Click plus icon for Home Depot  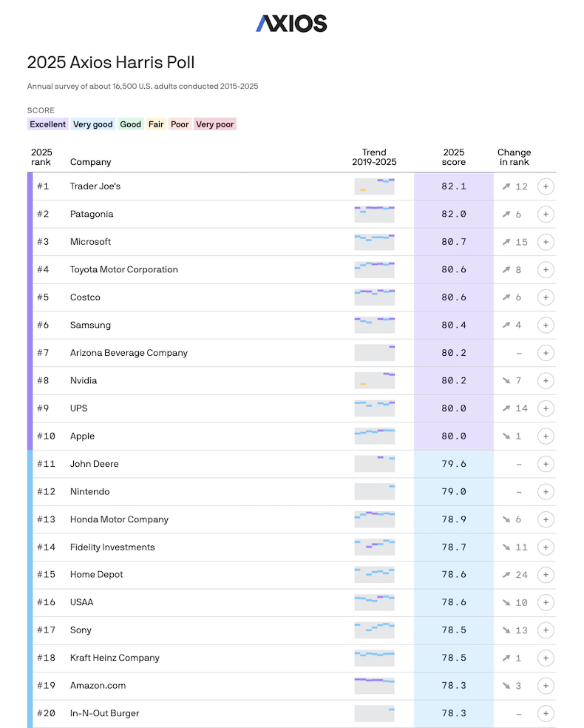(x=546, y=575)
